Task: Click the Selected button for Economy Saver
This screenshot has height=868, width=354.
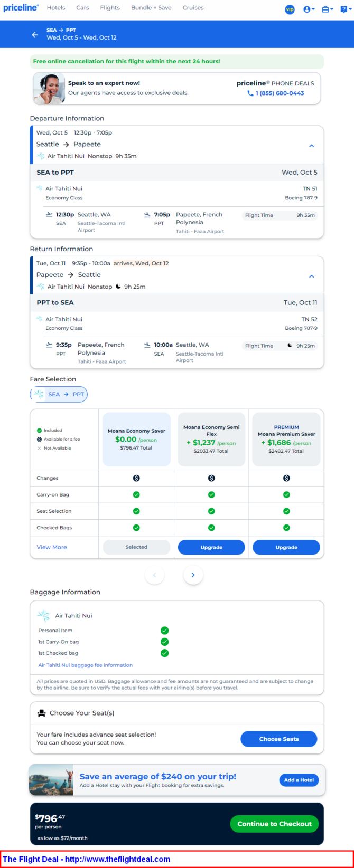Action: click(136, 547)
